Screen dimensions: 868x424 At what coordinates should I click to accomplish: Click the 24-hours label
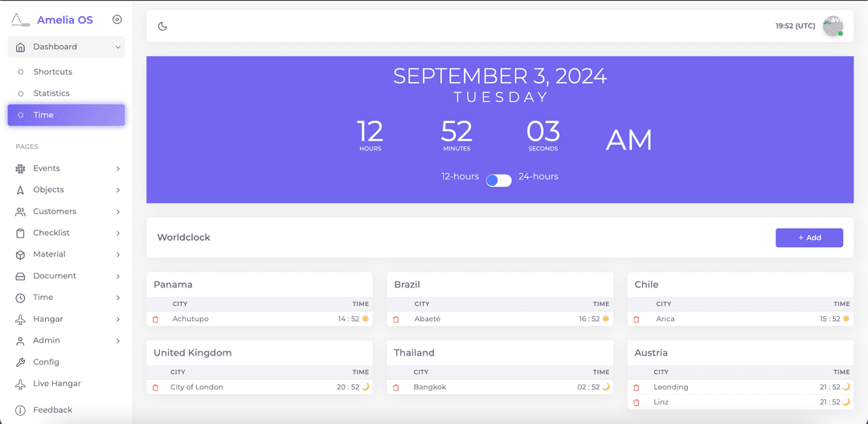[x=538, y=177]
